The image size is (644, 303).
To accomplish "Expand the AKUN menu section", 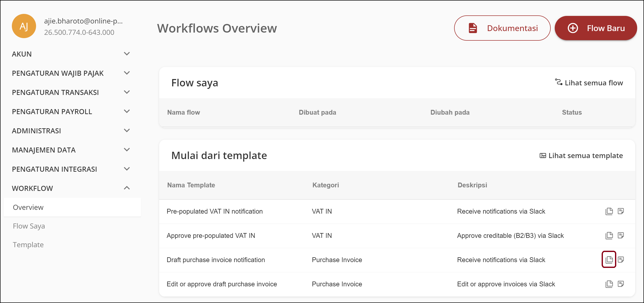I will tap(127, 54).
